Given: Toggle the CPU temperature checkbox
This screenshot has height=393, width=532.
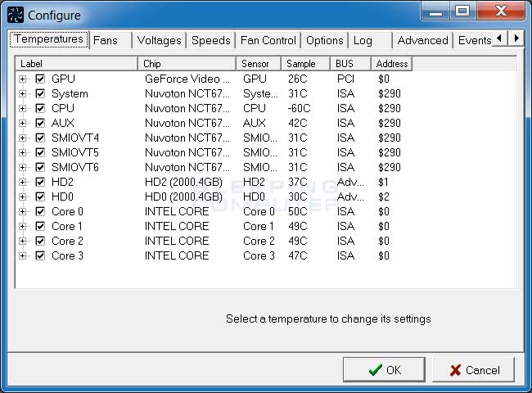Looking at the screenshot, I should [x=40, y=109].
